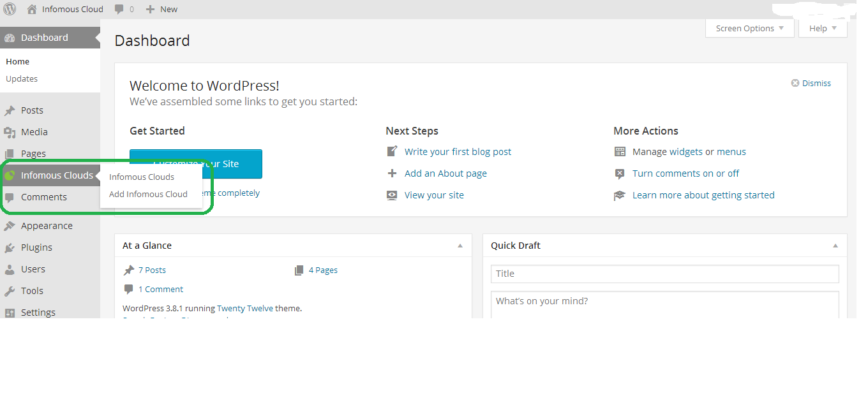This screenshot has width=868, height=398.
Task: Select Add Infomous Cloud submenu item
Action: point(148,194)
